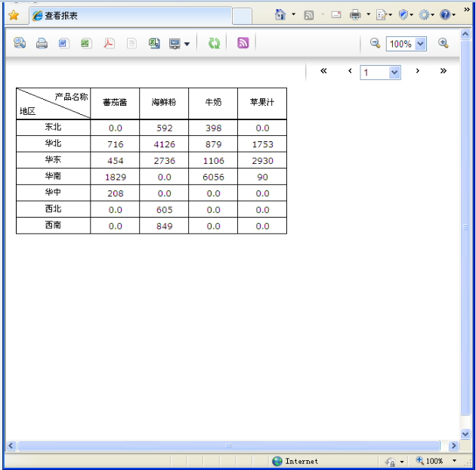Open the browser Tools gear menu
Viewport: 476px width, 470px height.
(x=426, y=14)
